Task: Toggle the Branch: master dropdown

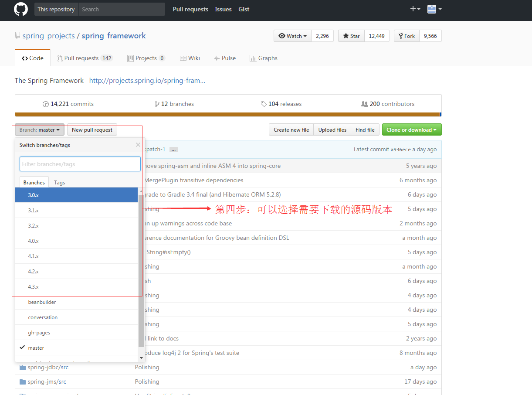Action: [40, 129]
